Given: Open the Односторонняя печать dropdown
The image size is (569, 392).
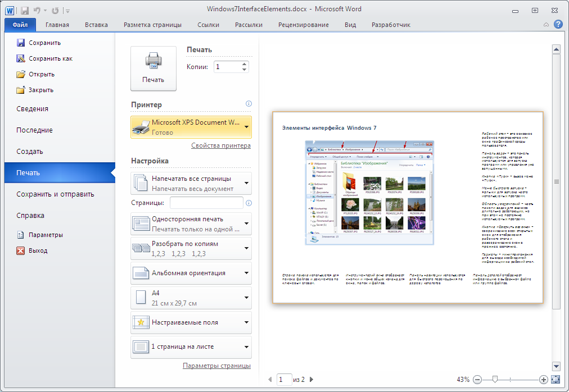Looking at the screenshot, I should click(x=191, y=224).
